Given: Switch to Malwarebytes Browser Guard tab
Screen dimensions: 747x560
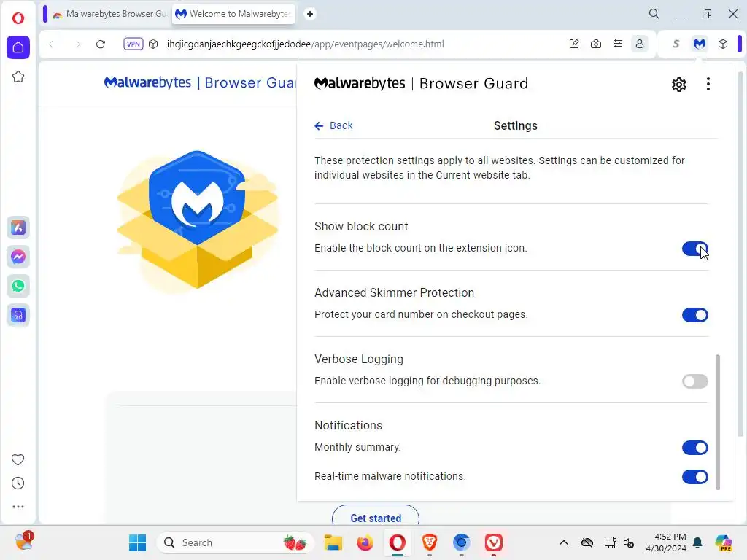Looking at the screenshot, I should [109, 14].
